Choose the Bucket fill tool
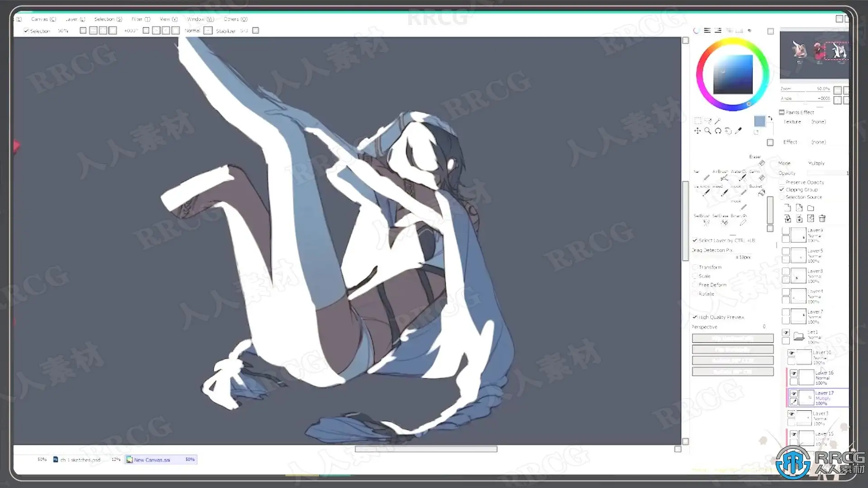The height and width of the screenshot is (488, 868). pyautogui.click(x=761, y=192)
